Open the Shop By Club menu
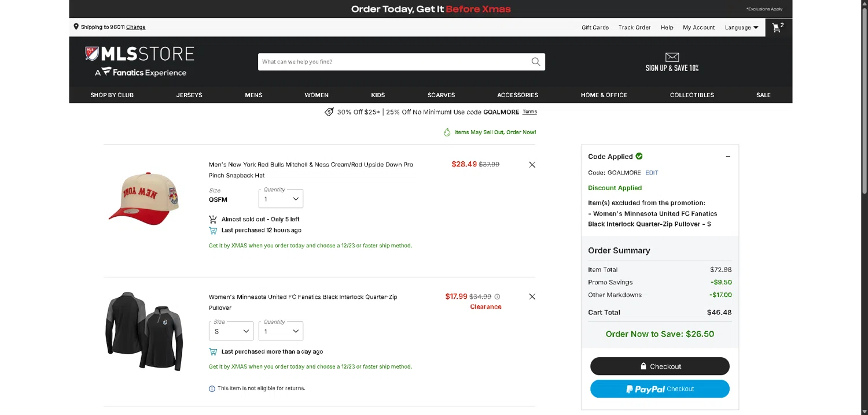Image resolution: width=868 pixels, height=415 pixels. click(112, 95)
